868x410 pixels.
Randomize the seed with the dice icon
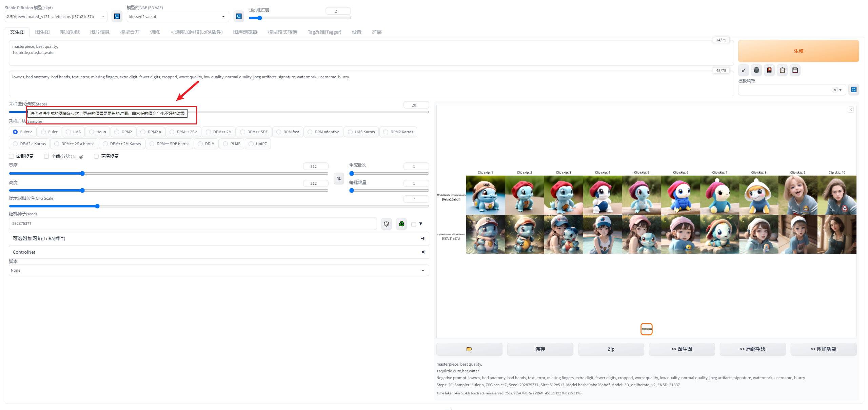387,224
